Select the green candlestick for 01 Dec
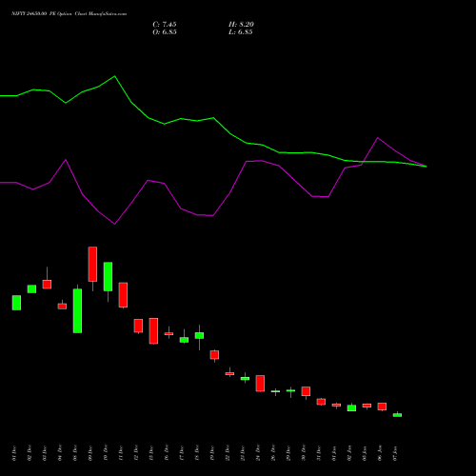The height and width of the screenshot is (476, 476). click(x=16, y=303)
